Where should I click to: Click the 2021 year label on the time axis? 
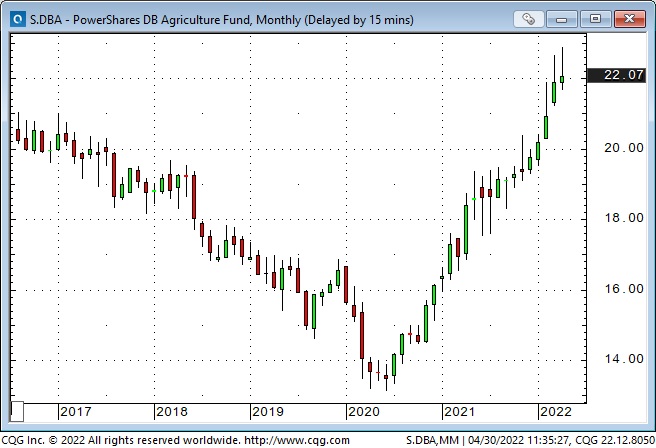(x=459, y=412)
